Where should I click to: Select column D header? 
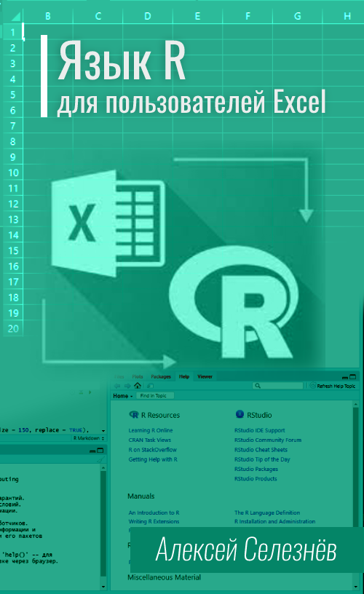pyautogui.click(x=148, y=16)
